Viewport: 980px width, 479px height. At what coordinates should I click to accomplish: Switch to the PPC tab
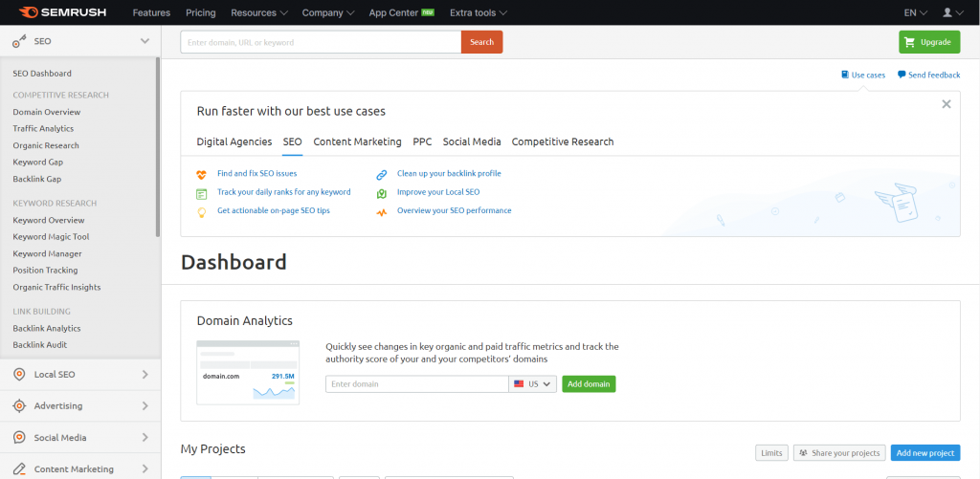(422, 142)
